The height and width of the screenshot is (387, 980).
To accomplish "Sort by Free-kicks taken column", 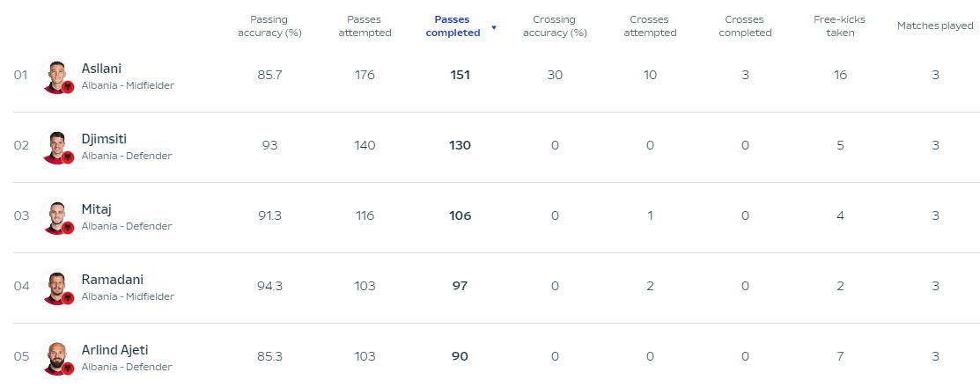I will coord(840,26).
